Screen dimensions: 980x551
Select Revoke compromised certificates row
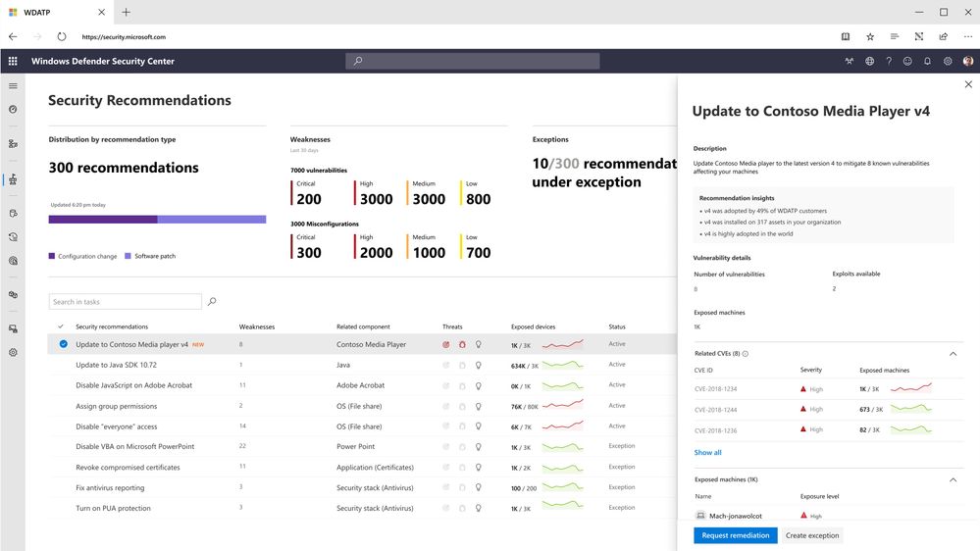363,468
